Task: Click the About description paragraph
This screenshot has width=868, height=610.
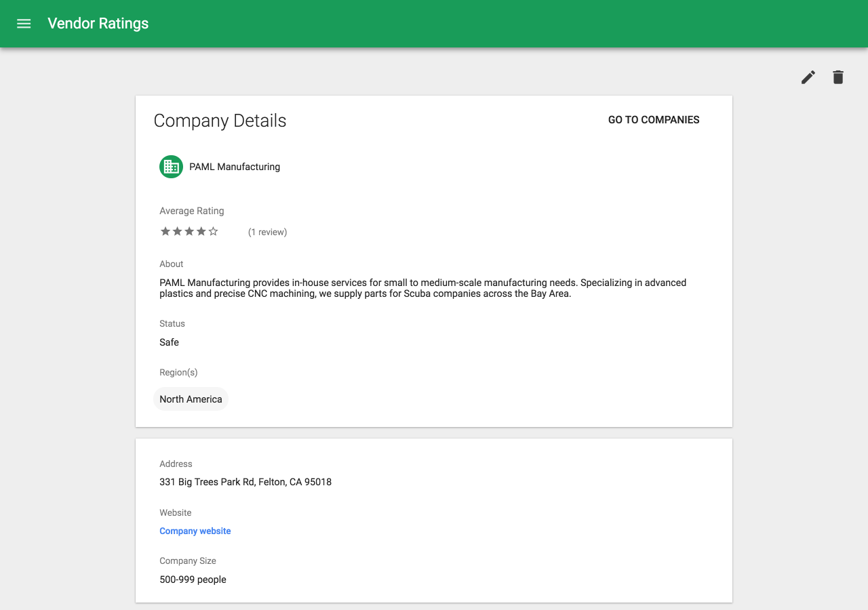Action: (x=422, y=288)
